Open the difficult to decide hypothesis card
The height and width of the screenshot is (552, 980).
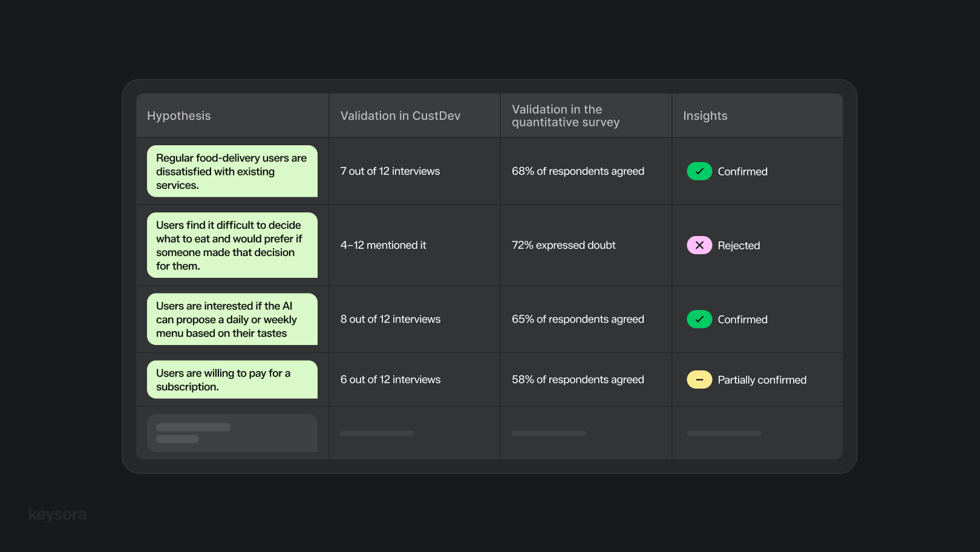232,245
